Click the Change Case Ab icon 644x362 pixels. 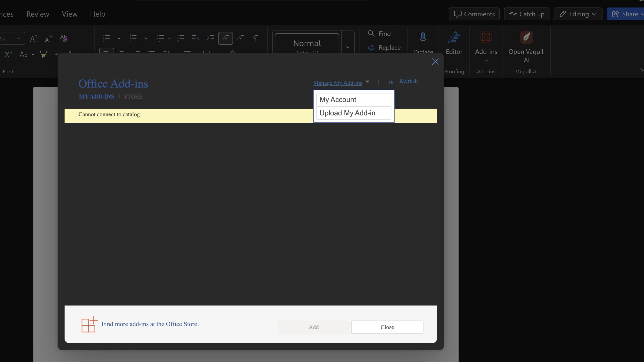tap(24, 54)
